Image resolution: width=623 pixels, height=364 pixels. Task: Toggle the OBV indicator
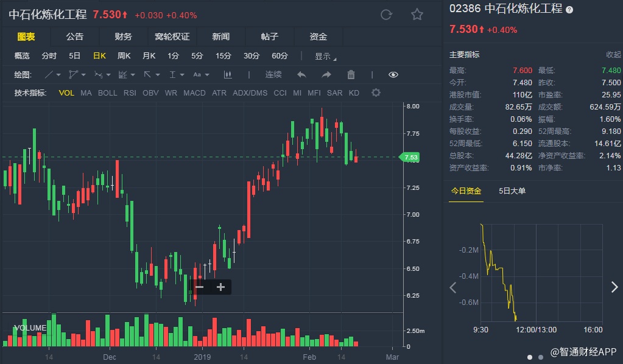pos(150,93)
